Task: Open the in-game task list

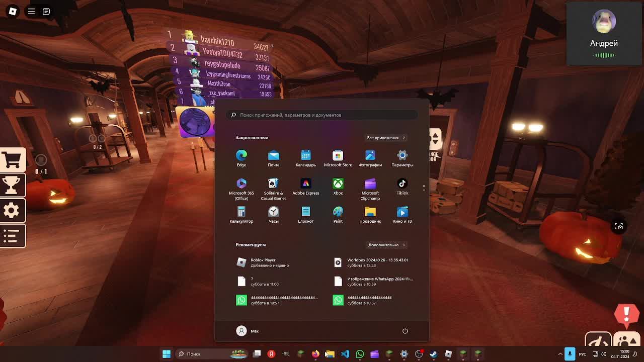Action: tap(13, 235)
